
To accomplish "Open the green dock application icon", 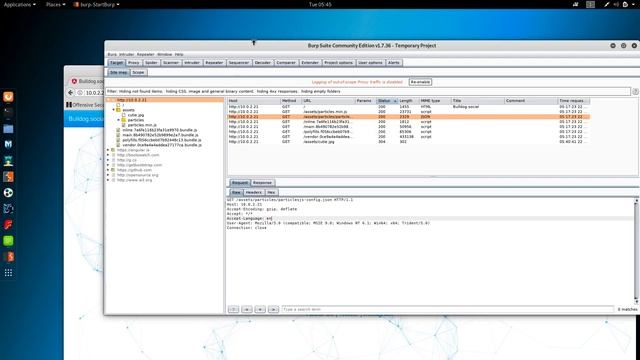I will [8, 241].
